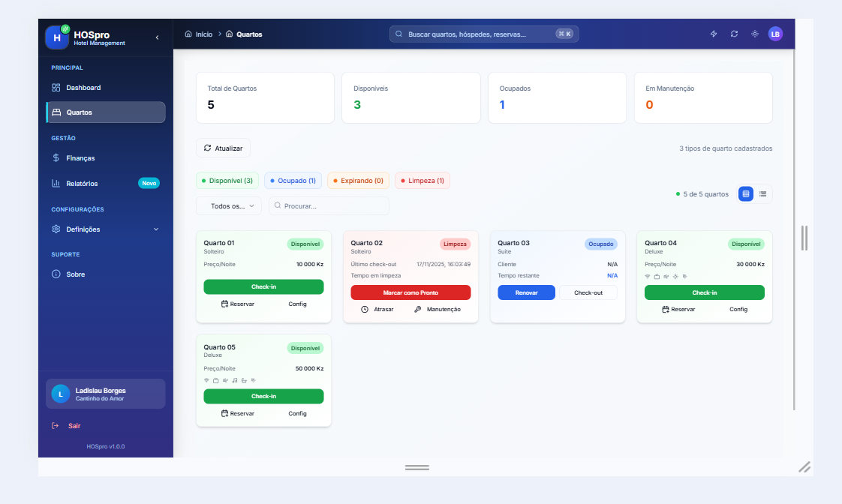Switch rooms to list view
This screenshot has width=842, height=504.
click(763, 193)
